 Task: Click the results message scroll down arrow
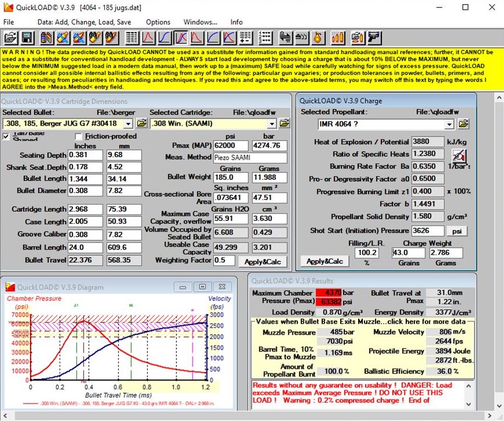tap(469, 404)
